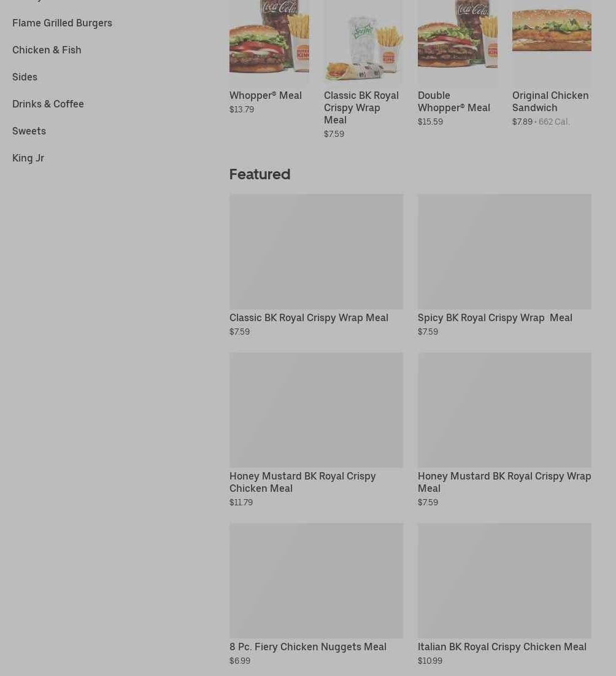The width and height of the screenshot is (616, 676).
Task: Select featured Classic BK Royal Crispy Wrap Meal card
Action: pyautogui.click(x=316, y=265)
